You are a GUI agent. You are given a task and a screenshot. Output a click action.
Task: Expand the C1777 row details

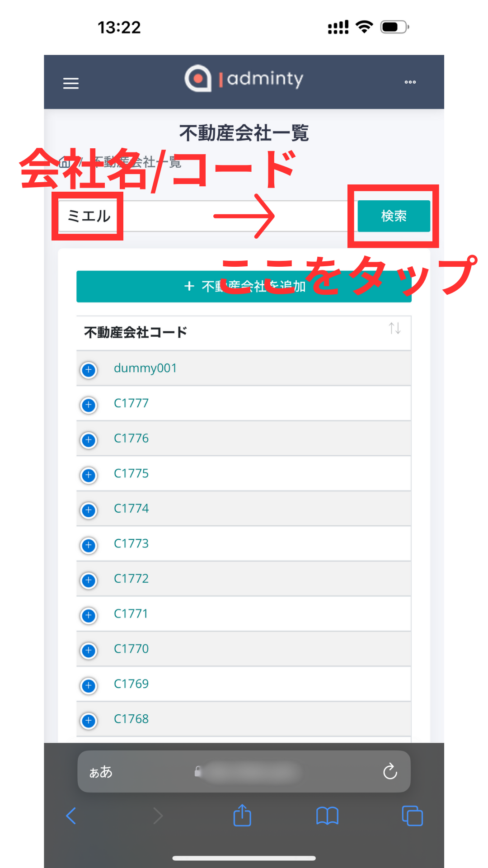pyautogui.click(x=89, y=405)
